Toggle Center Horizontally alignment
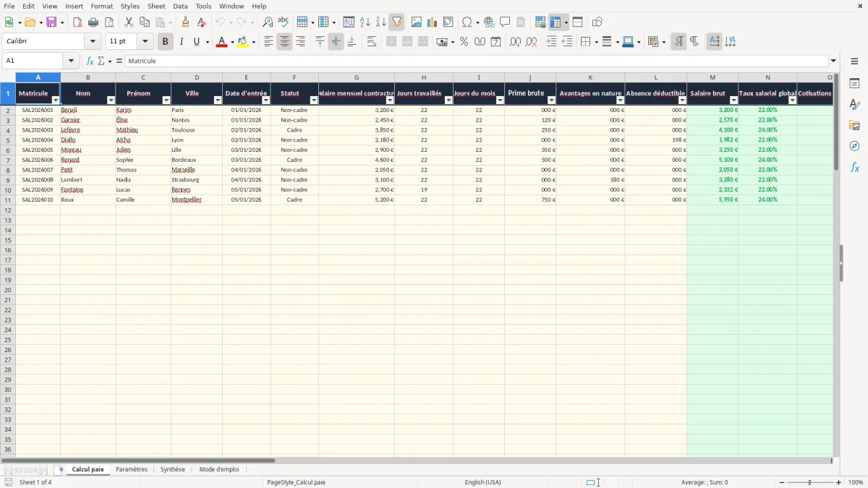Image resolution: width=868 pixels, height=488 pixels. pos(284,42)
